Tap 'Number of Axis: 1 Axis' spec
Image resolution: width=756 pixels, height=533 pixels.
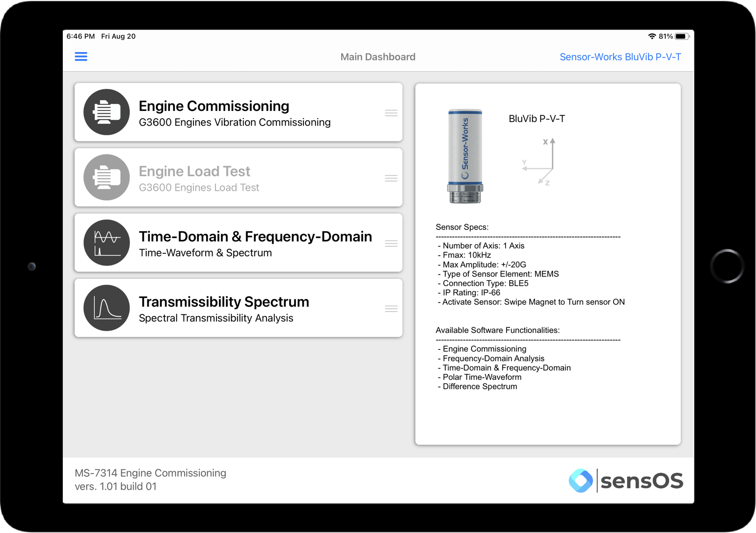tap(481, 246)
